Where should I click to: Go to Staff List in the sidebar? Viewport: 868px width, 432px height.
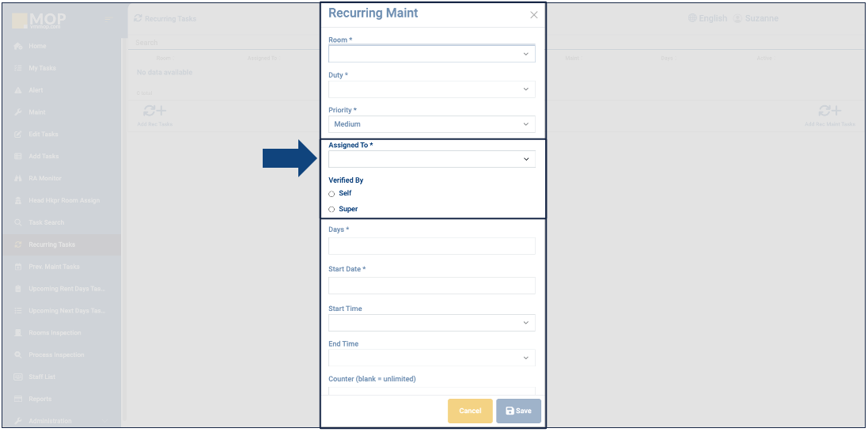click(x=44, y=377)
